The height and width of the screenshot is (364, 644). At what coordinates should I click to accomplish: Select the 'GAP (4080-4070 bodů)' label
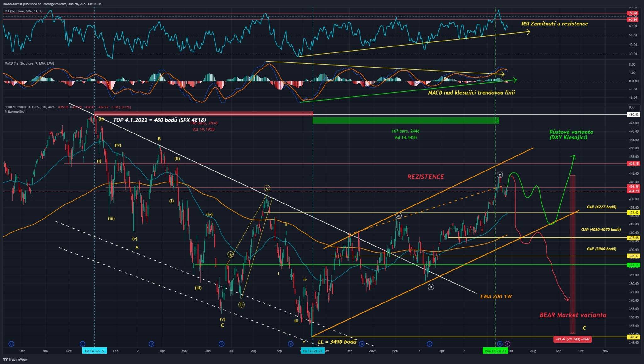pyautogui.click(x=601, y=230)
